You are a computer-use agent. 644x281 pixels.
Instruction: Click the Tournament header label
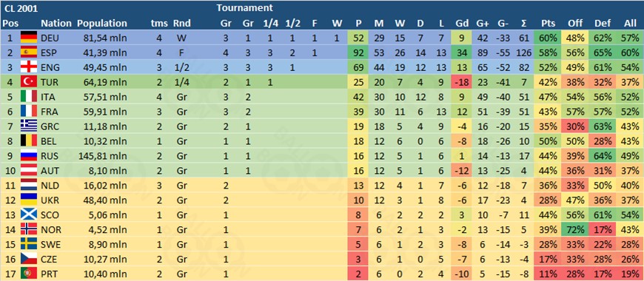tap(245, 8)
